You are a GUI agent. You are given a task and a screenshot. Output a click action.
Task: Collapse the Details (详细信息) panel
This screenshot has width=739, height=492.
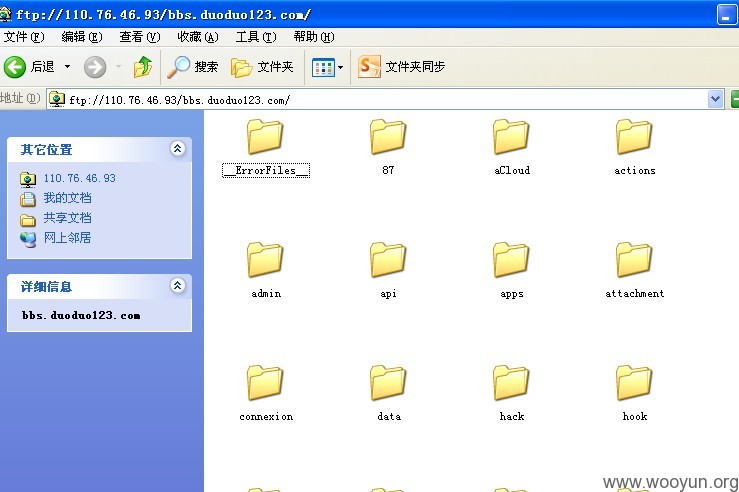coord(177,286)
